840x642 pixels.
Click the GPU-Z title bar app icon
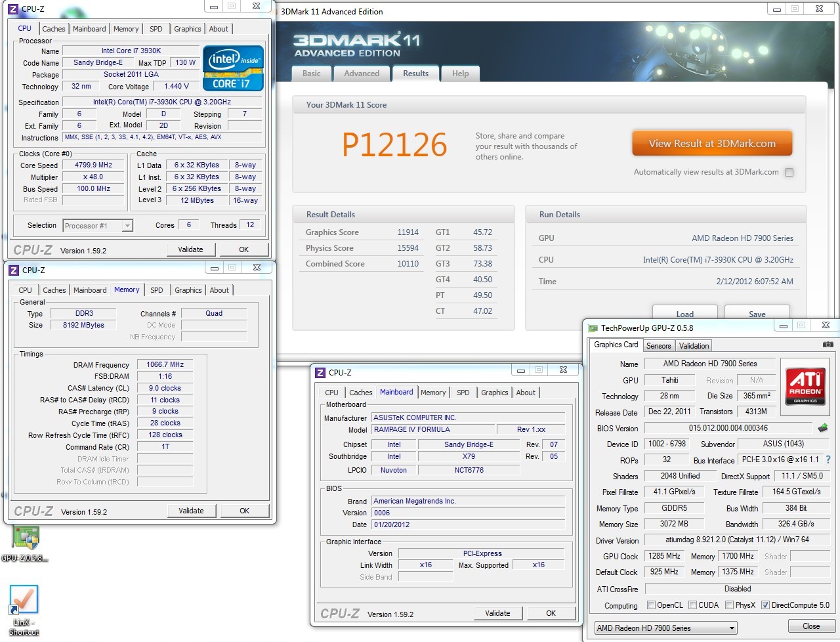(x=593, y=328)
